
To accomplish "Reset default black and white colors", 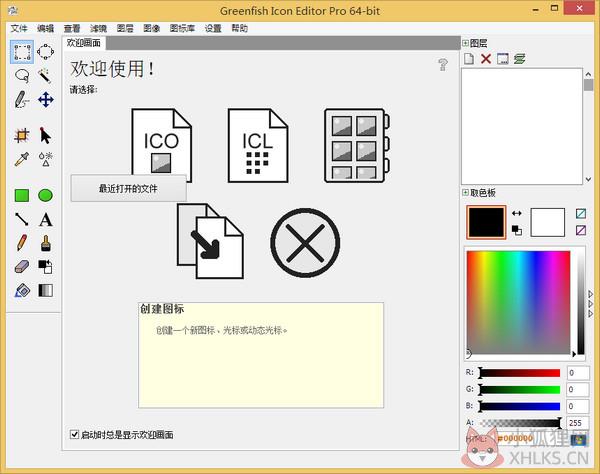I will pyautogui.click(x=517, y=230).
